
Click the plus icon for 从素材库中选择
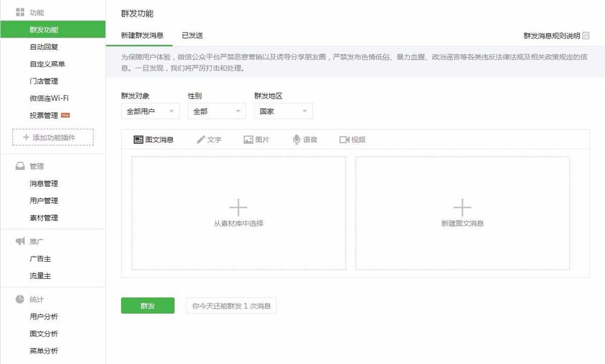pos(238,207)
